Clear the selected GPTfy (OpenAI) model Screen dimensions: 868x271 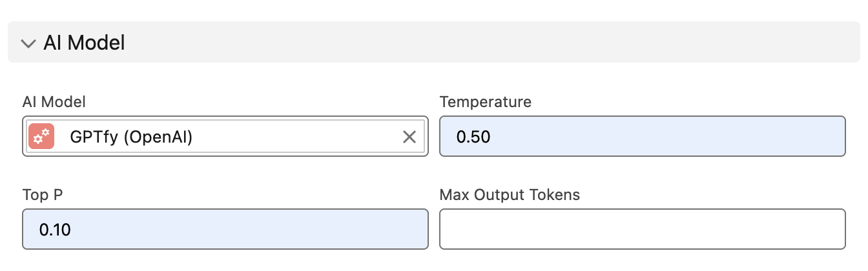tap(409, 137)
